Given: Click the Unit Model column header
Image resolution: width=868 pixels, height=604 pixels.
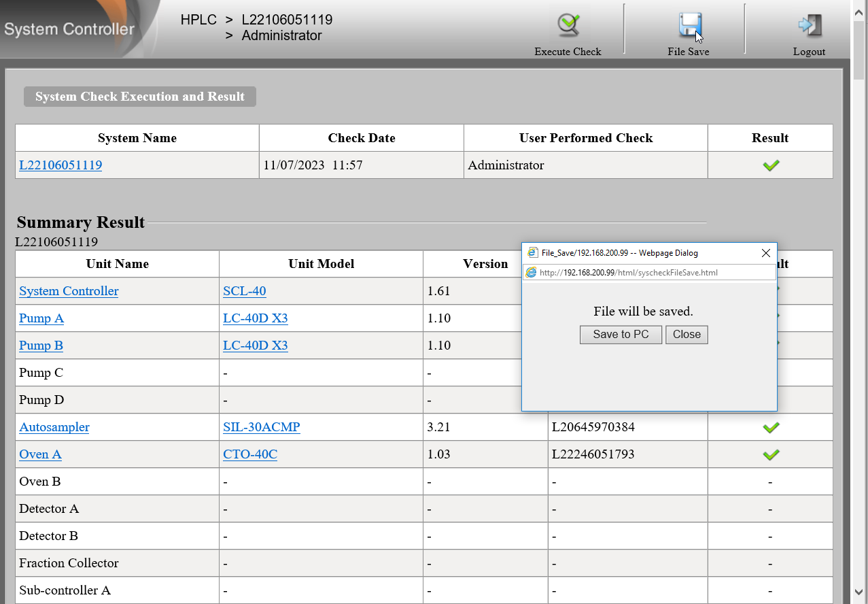Looking at the screenshot, I should (321, 264).
